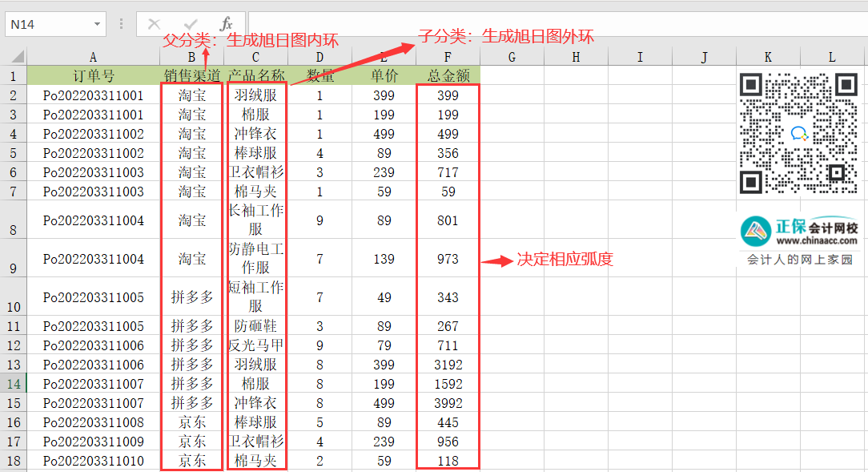The height and width of the screenshot is (472, 868).
Task: Click the 反光马甲 cell
Action: (255, 345)
